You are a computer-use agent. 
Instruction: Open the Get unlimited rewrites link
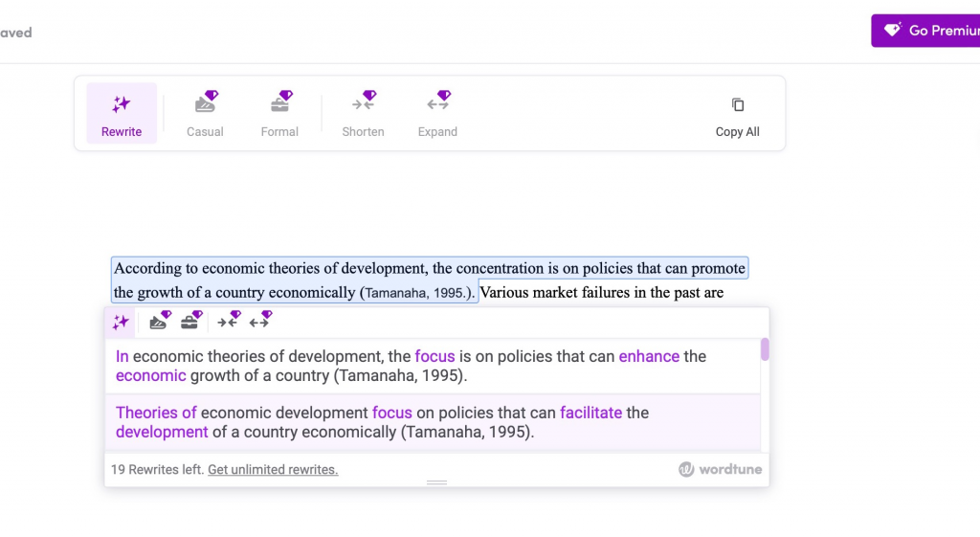click(273, 469)
